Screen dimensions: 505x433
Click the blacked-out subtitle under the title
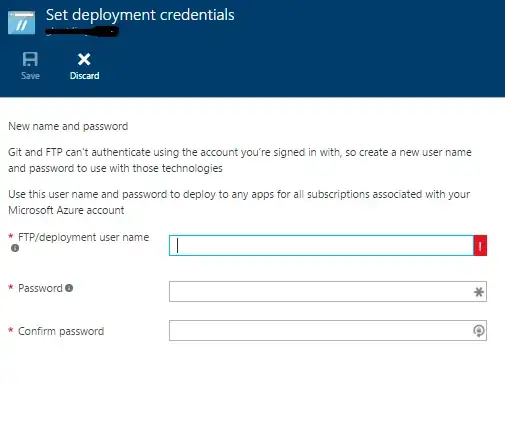(82, 32)
